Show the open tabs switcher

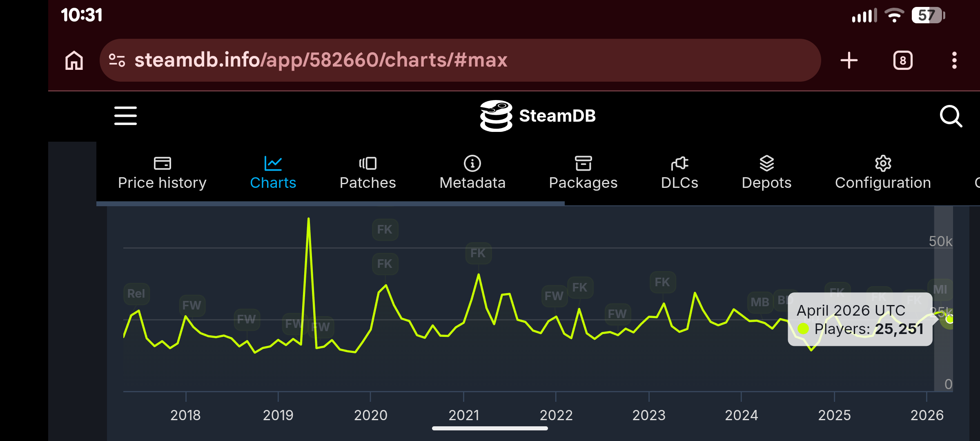coord(903,60)
